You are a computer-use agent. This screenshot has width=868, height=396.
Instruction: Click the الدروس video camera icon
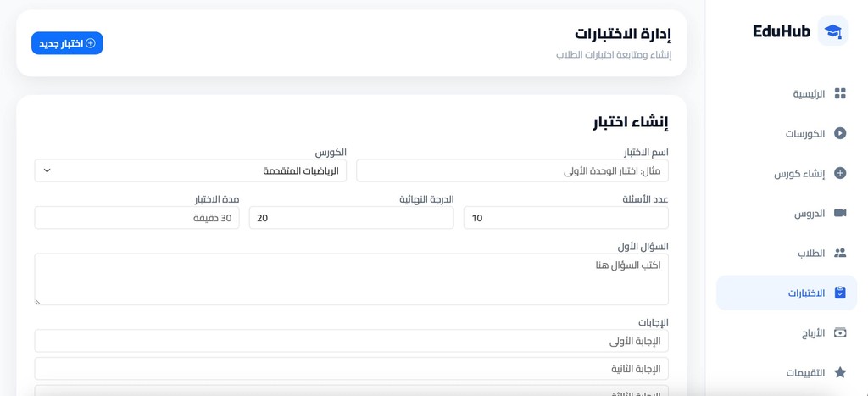coord(840,213)
